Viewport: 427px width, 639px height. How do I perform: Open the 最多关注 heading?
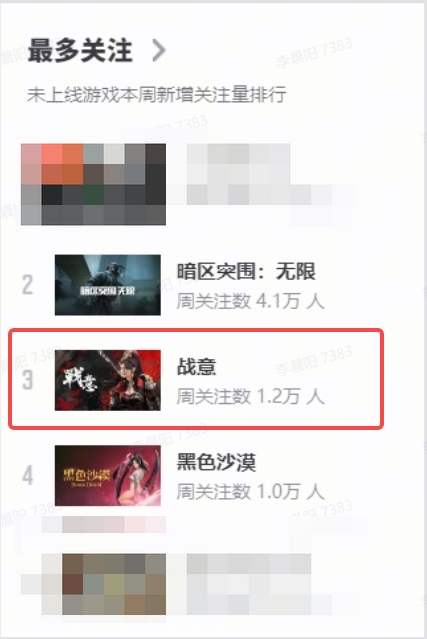coord(80,51)
